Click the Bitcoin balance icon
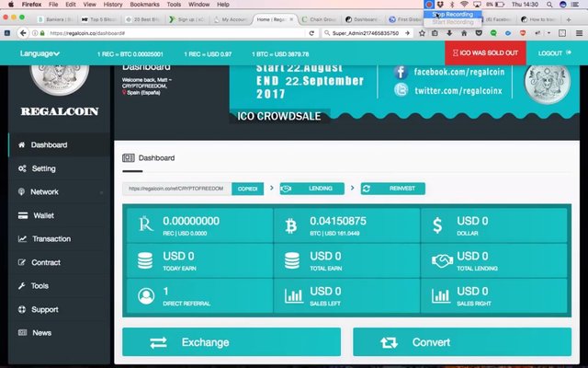The height and width of the screenshot is (368, 588). pyautogui.click(x=291, y=225)
